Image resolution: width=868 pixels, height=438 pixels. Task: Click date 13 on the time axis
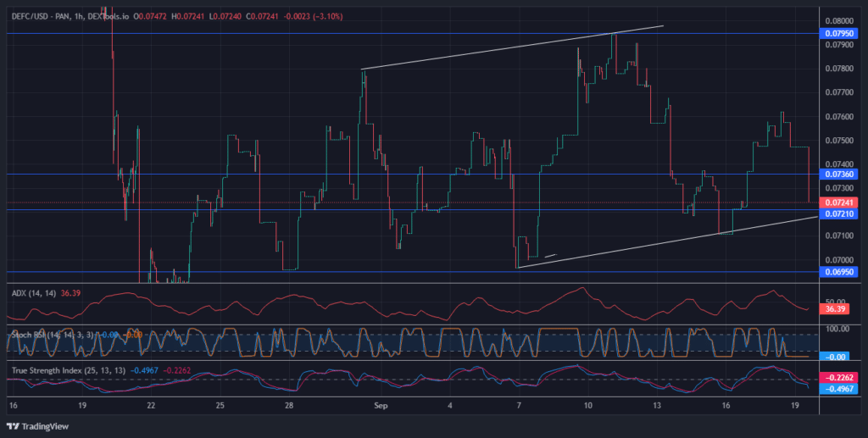click(x=657, y=406)
